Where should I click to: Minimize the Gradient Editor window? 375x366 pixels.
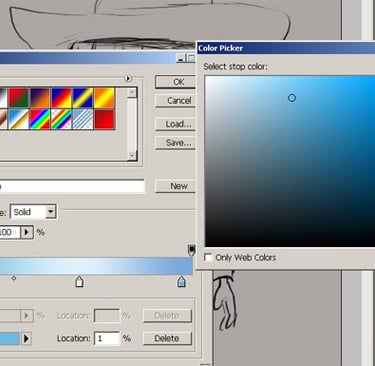[x=180, y=59]
